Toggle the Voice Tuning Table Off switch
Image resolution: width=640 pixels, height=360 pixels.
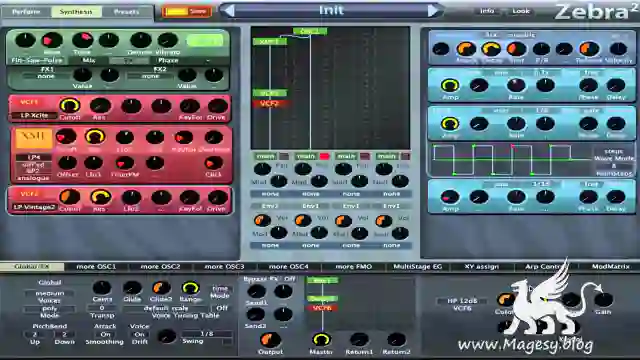pos(222,308)
